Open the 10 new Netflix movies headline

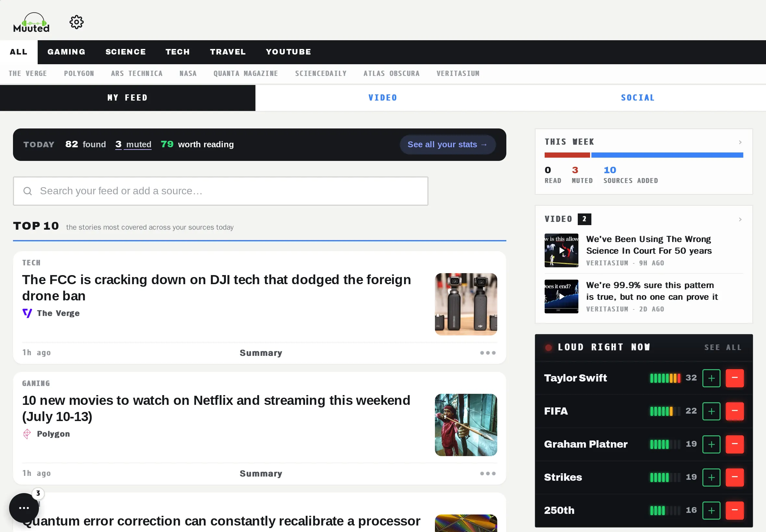216,408
